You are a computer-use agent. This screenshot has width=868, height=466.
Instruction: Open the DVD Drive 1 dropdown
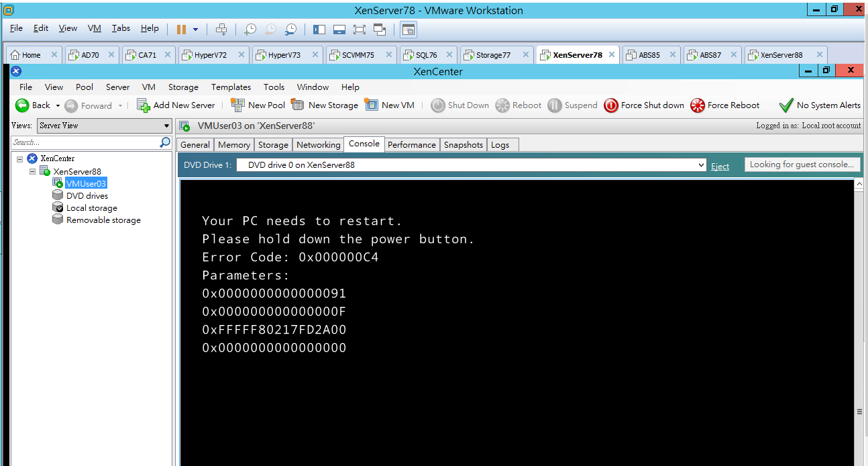coord(472,165)
